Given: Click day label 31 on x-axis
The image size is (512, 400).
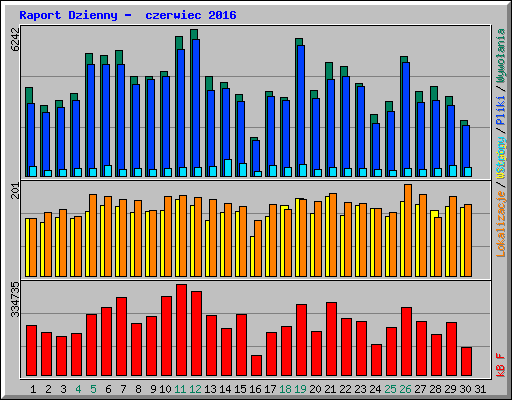Looking at the screenshot, I should (480, 389).
